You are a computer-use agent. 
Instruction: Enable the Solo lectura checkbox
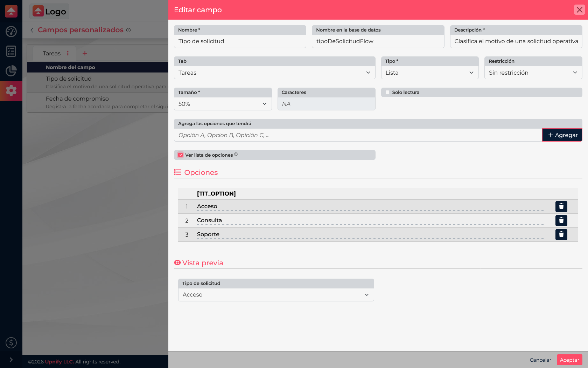tap(387, 93)
